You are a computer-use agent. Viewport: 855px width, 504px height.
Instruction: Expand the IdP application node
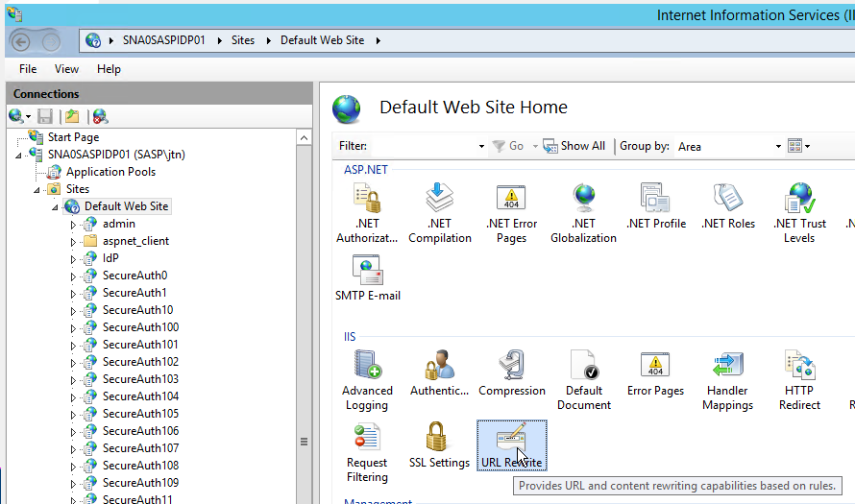click(x=73, y=259)
